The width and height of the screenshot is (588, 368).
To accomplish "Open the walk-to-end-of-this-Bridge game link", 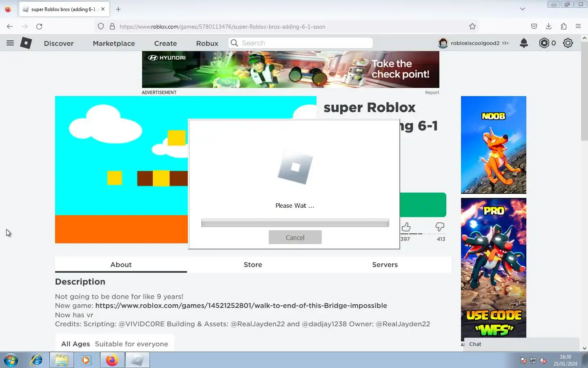I will [x=241, y=305].
